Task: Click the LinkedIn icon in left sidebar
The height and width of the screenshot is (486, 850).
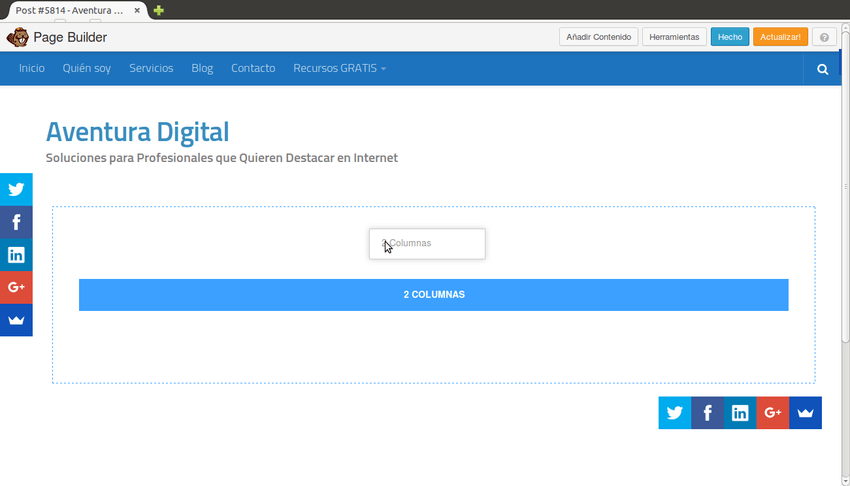Action: pos(16,255)
